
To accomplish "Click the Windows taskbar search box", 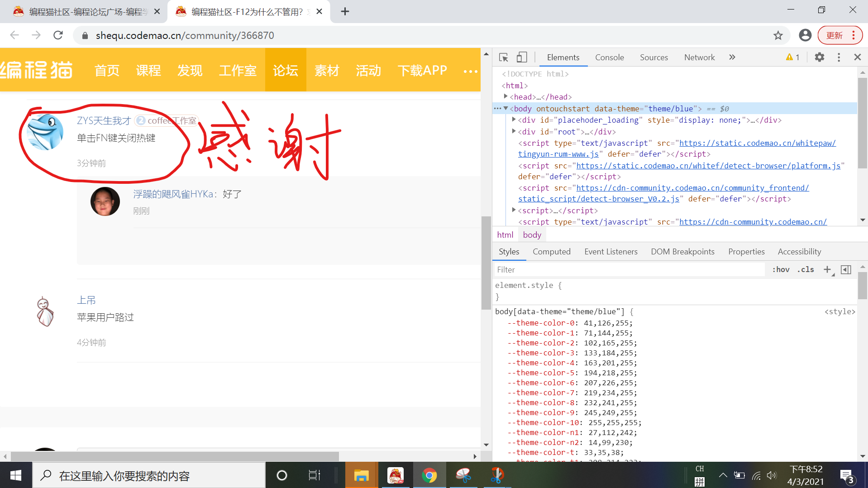I will tap(149, 475).
